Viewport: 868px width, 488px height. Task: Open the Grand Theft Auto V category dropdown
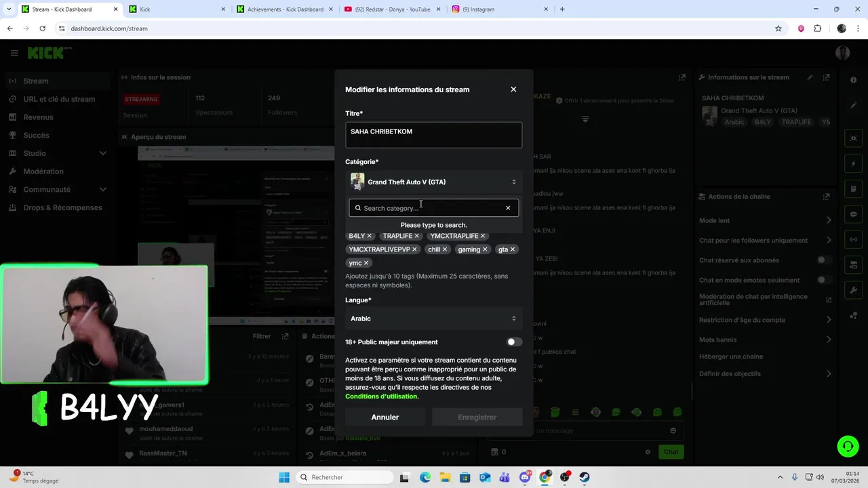click(433, 182)
